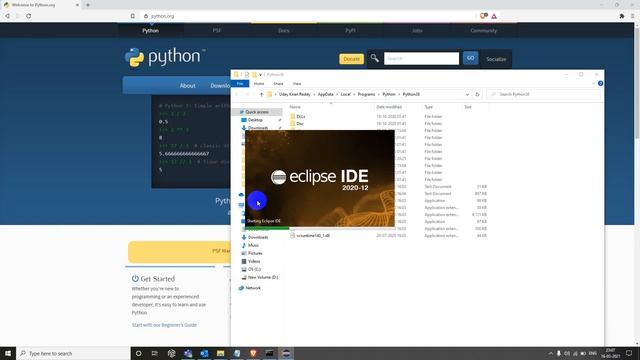Open Task View from taskbar
The height and width of the screenshot is (360, 640).
(x=155, y=353)
